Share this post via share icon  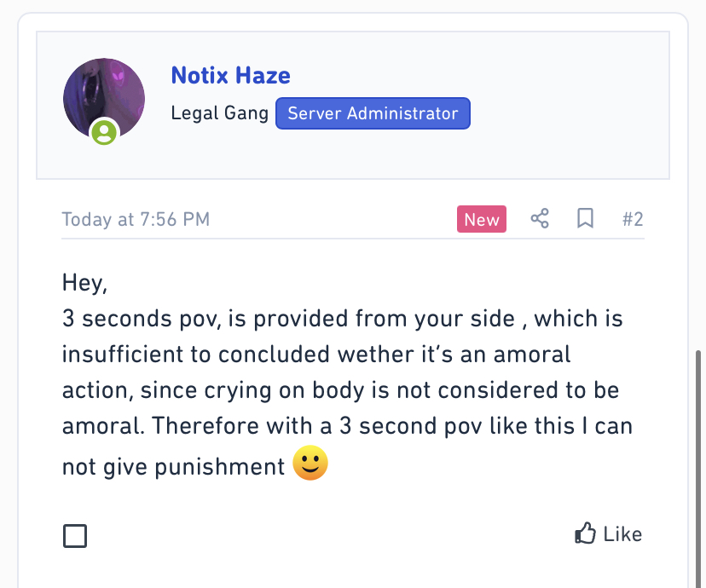click(x=540, y=219)
